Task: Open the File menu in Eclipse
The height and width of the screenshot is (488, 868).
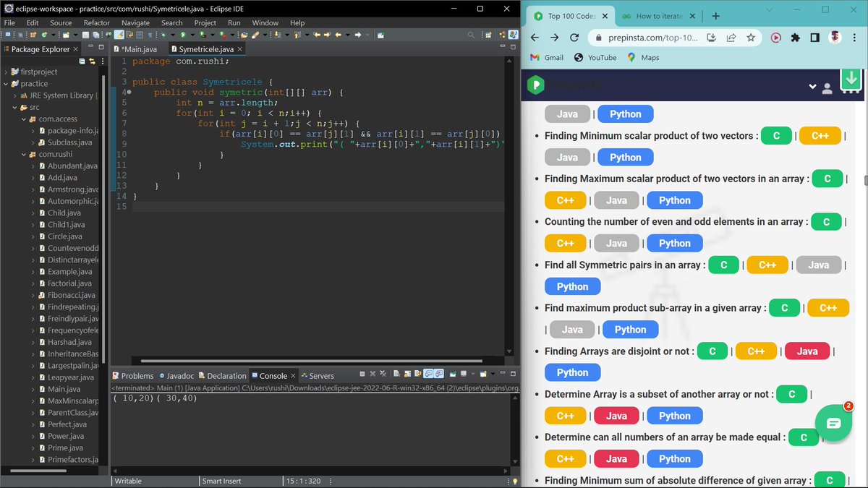Action: coord(9,22)
